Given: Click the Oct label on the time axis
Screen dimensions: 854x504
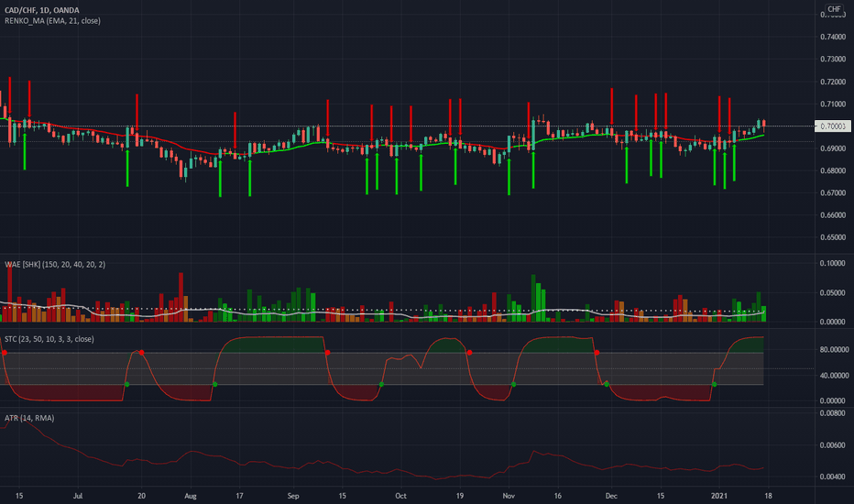Looking at the screenshot, I should 400,496.
